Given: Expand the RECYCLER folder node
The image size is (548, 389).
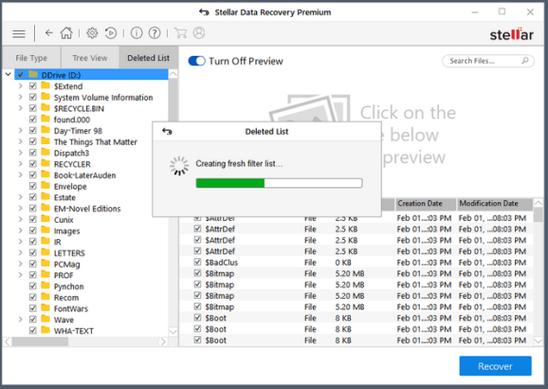Looking at the screenshot, I should click(20, 164).
